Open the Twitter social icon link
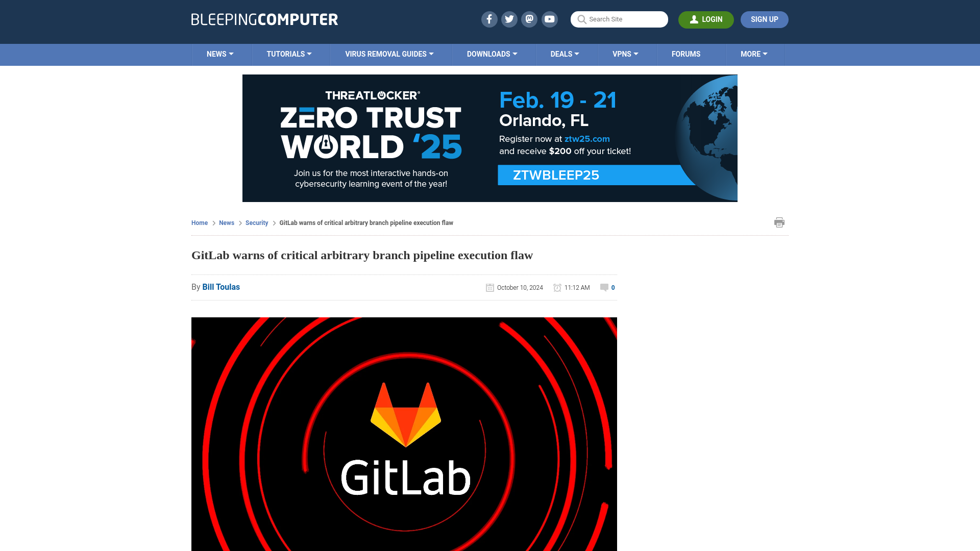This screenshot has width=980, height=551. click(509, 19)
